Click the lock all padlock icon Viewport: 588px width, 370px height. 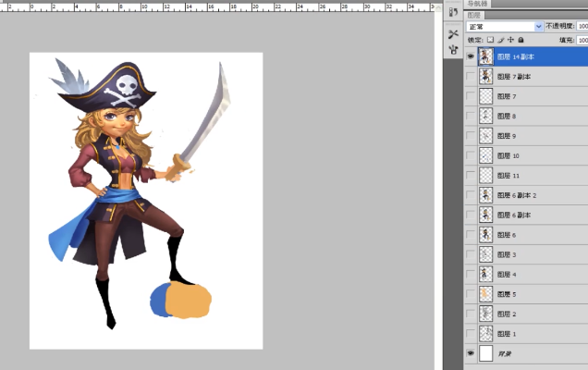point(521,41)
